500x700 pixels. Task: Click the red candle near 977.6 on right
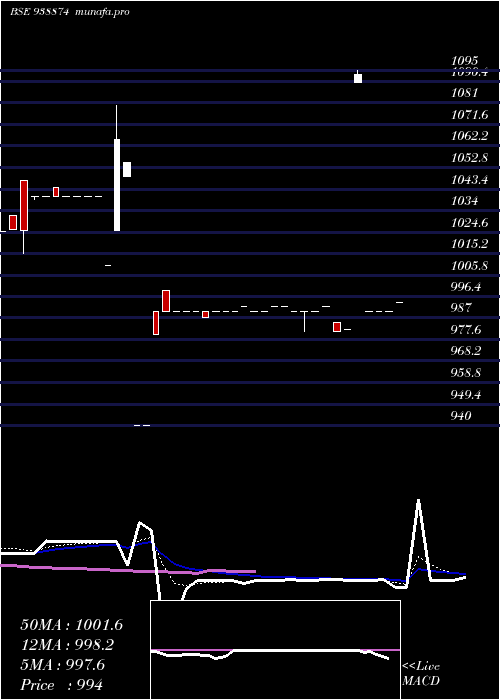(x=337, y=327)
